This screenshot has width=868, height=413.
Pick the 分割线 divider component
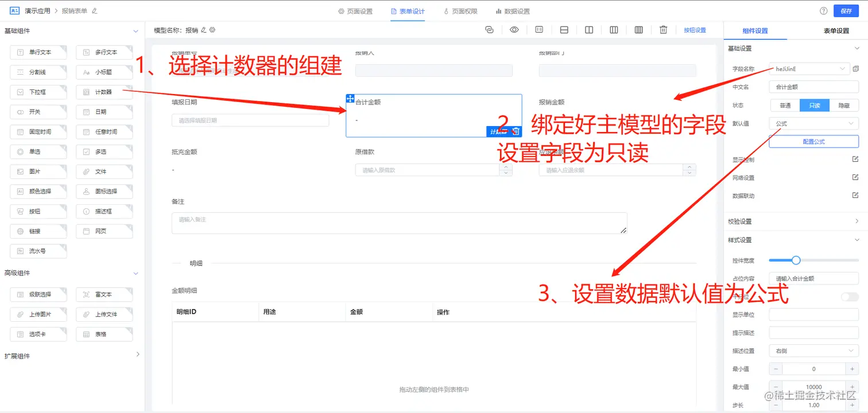coord(38,72)
